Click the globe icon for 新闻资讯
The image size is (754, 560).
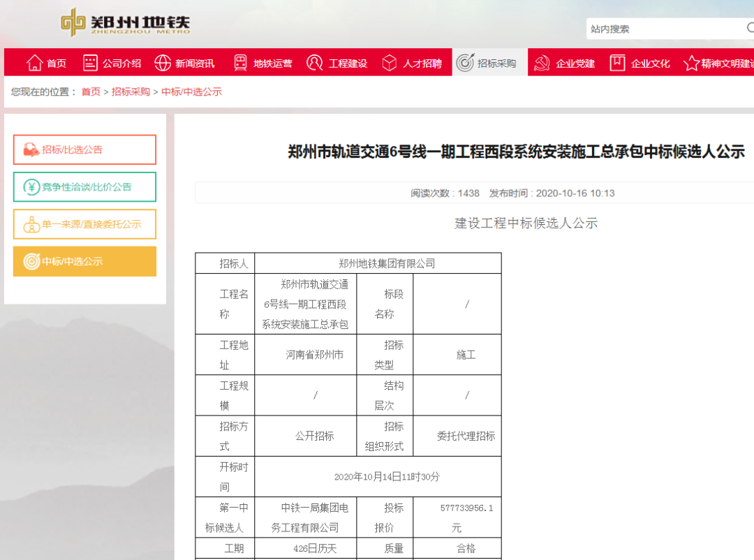163,63
